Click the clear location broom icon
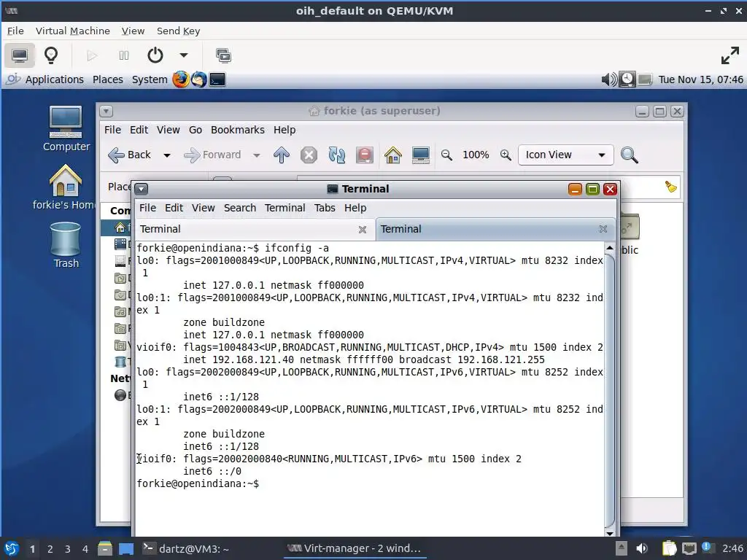The image size is (747, 560). point(670,187)
